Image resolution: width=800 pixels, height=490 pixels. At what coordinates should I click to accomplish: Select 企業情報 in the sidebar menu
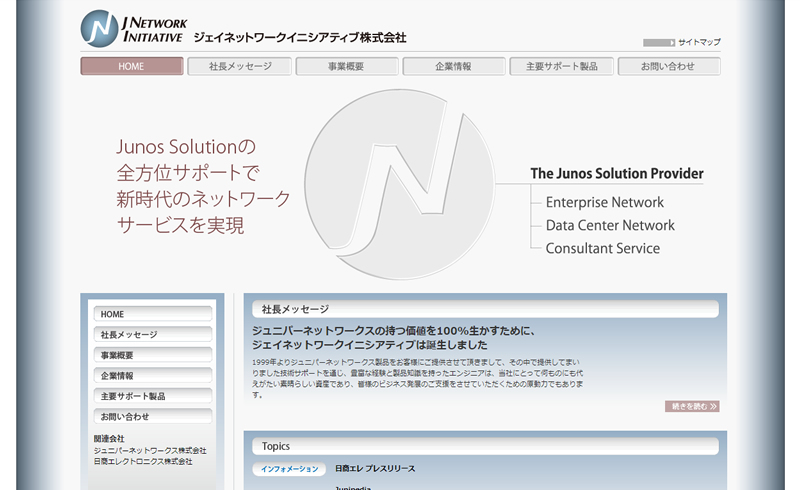tap(153, 375)
